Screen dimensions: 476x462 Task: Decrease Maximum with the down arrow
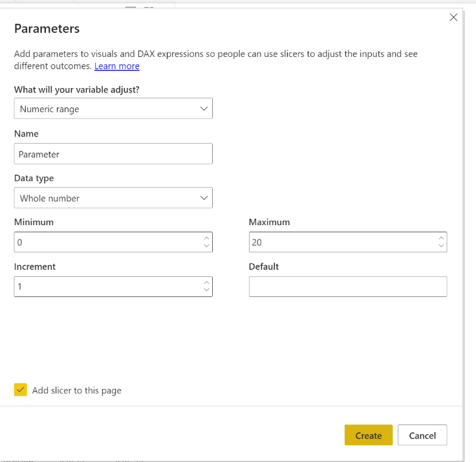[x=441, y=246]
